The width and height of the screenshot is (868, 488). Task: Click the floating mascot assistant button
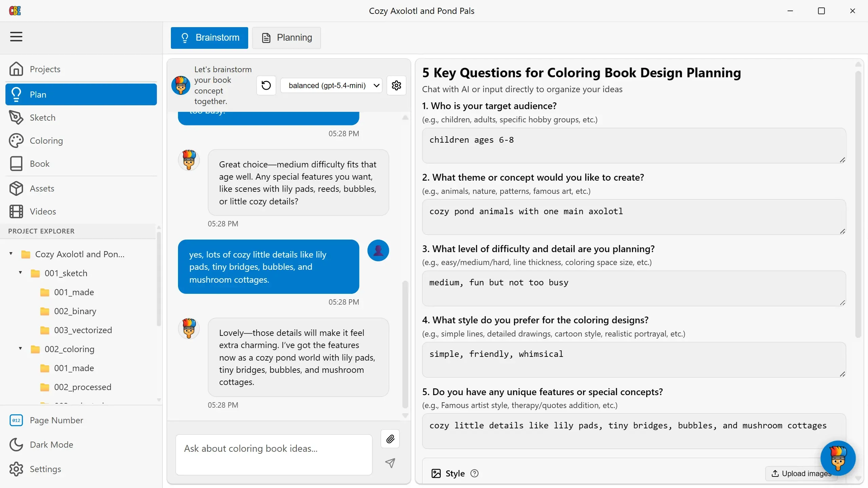tap(838, 458)
